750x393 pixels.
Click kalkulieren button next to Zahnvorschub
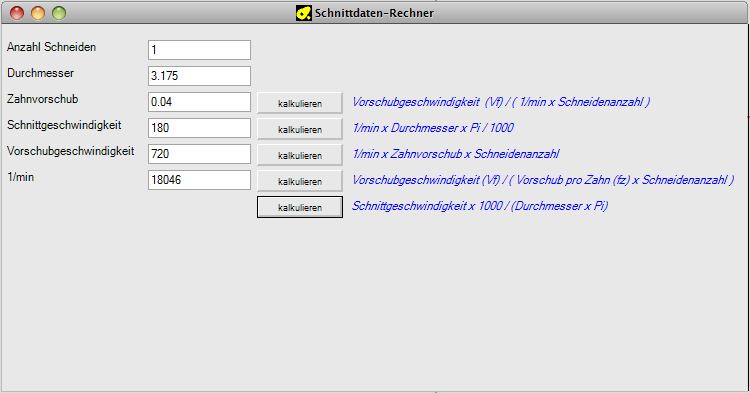click(300, 103)
